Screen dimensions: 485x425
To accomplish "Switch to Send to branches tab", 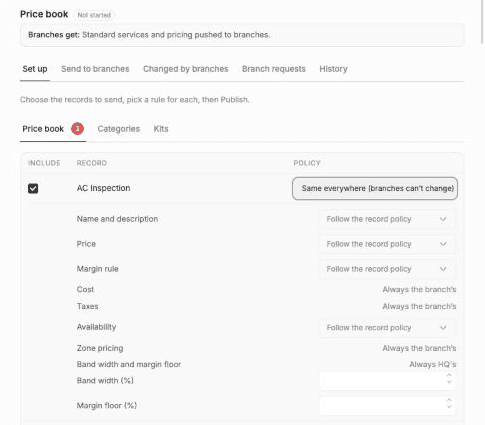I will point(95,69).
